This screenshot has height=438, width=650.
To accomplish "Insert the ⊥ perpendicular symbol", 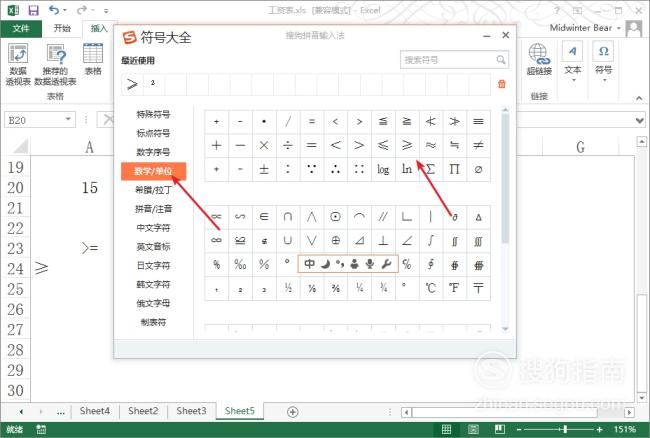I will [383, 240].
